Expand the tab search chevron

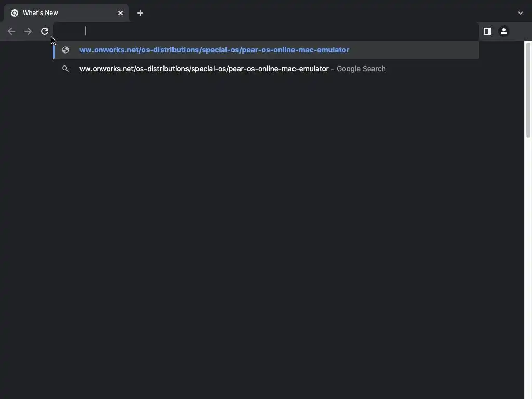point(521,13)
